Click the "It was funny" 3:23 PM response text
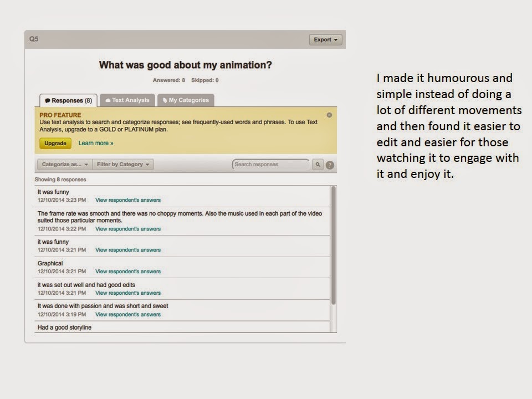 tap(53, 192)
